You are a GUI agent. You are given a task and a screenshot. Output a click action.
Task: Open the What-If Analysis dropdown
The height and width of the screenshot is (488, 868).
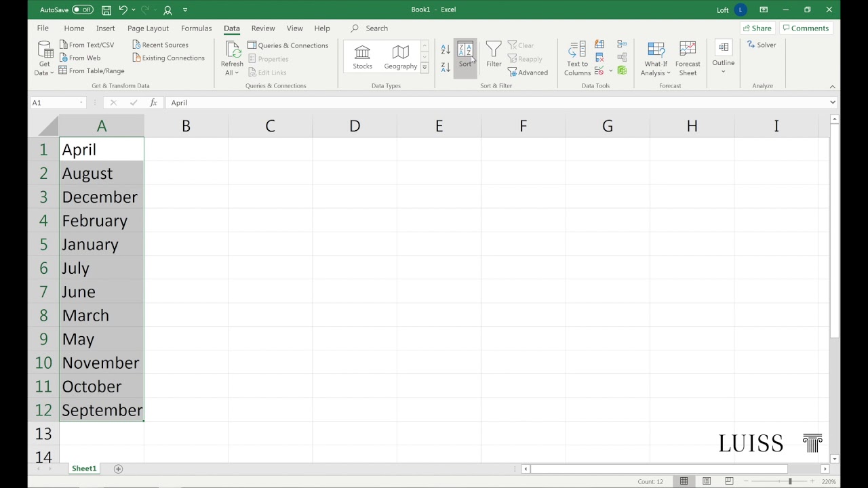coord(656,59)
